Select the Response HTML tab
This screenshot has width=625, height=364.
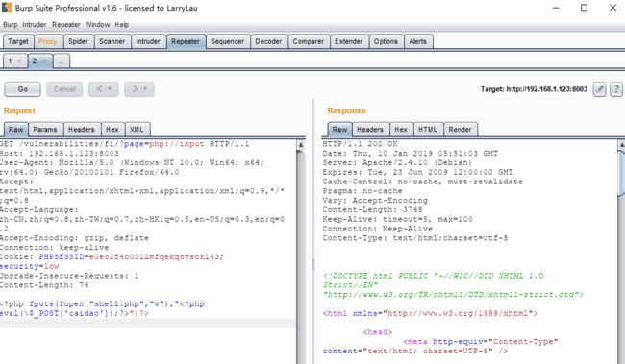pos(428,130)
